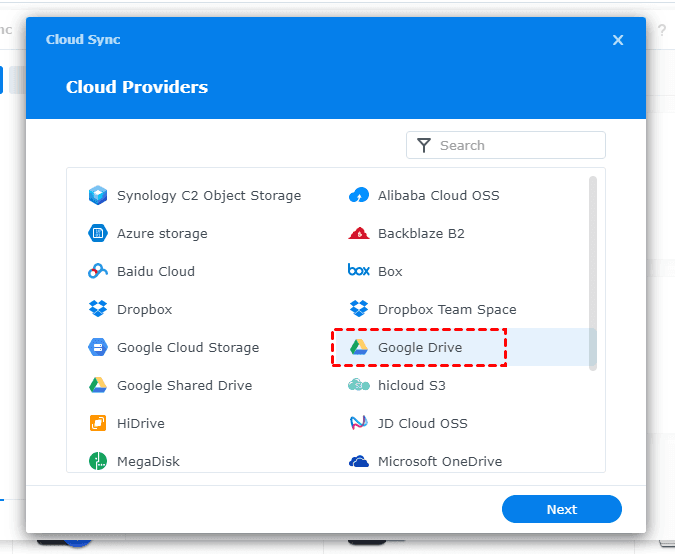
Task: Close the Cloud Sync dialog
Action: click(618, 40)
